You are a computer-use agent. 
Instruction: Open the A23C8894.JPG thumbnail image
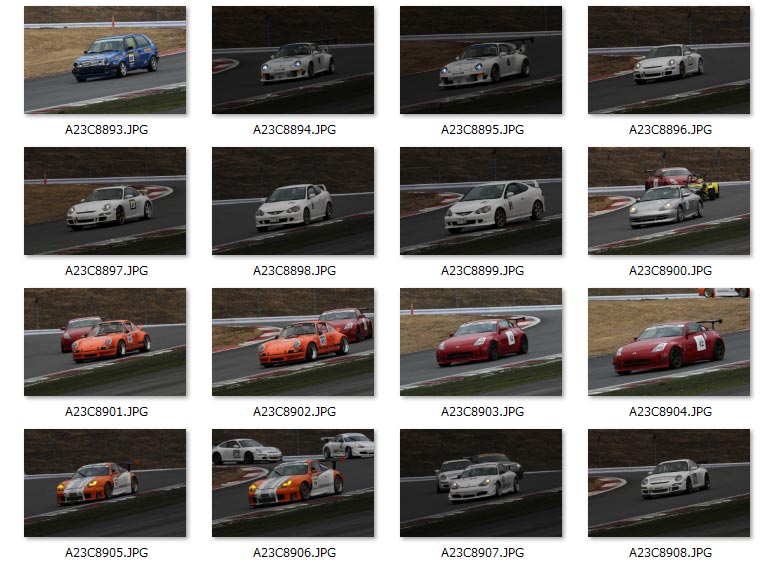293,60
